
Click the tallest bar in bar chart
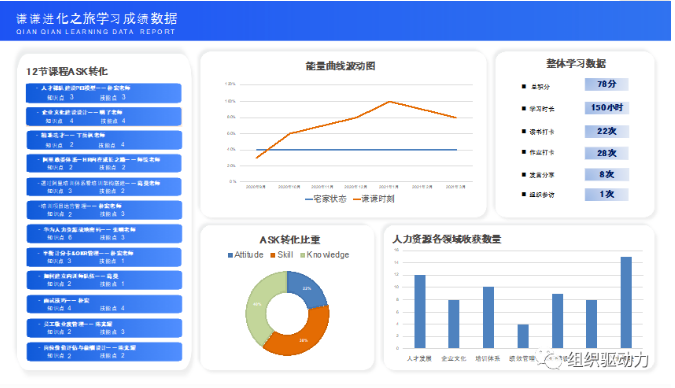626,302
